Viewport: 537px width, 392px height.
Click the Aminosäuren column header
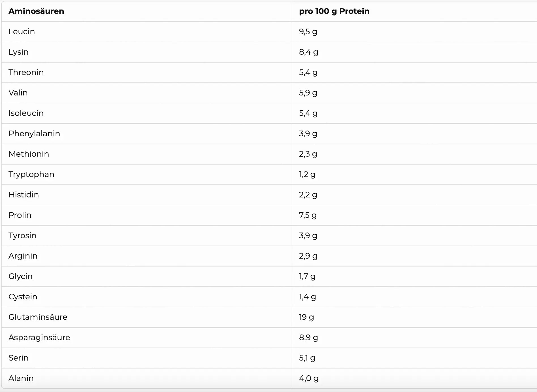pyautogui.click(x=36, y=11)
